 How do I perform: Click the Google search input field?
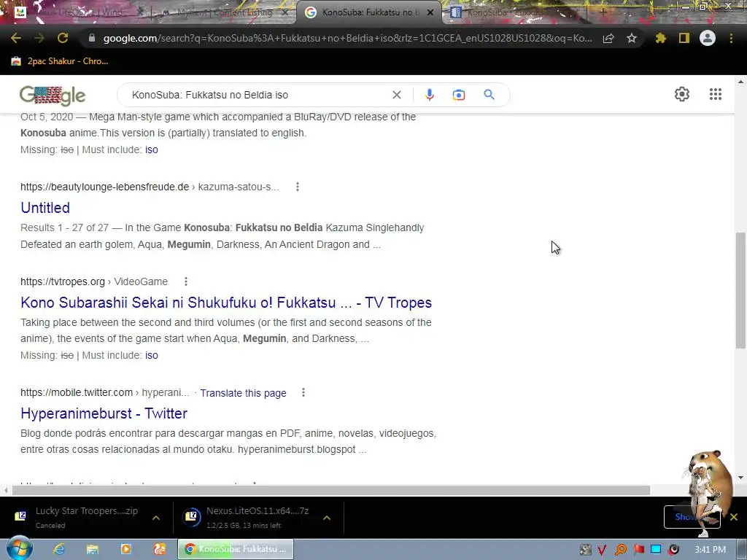pyautogui.click(x=258, y=95)
